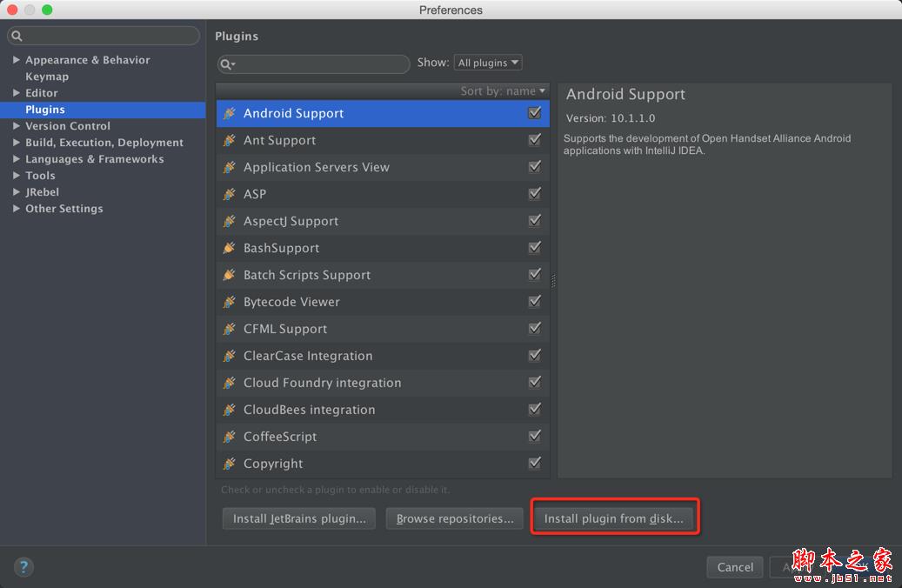Select Cloud Foundry integration in the list
The width and height of the screenshot is (902, 588).
point(322,383)
